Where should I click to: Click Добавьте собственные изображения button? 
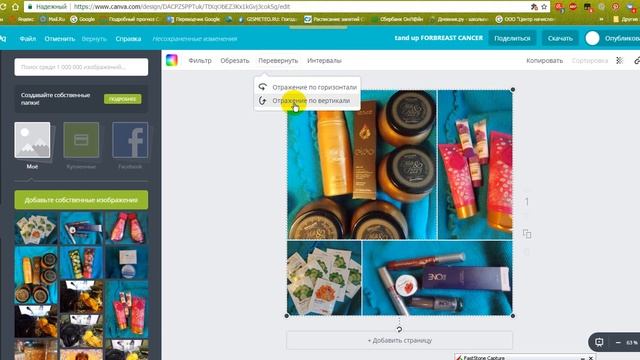coord(81,200)
